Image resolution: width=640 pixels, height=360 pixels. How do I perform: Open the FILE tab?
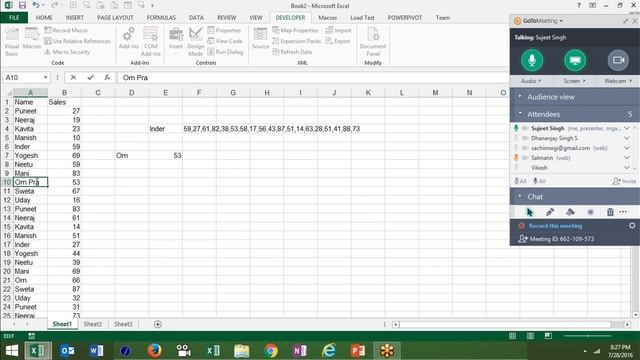14,18
